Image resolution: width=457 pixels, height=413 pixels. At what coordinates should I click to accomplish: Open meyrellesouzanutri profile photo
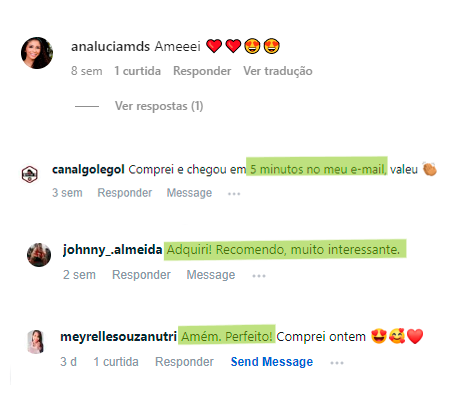click(x=36, y=342)
